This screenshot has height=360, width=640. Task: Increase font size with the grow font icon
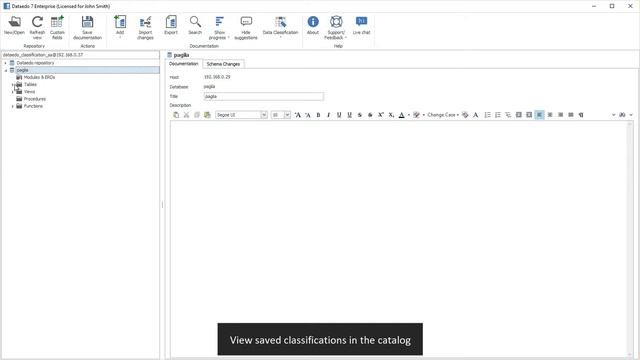[x=298, y=115]
